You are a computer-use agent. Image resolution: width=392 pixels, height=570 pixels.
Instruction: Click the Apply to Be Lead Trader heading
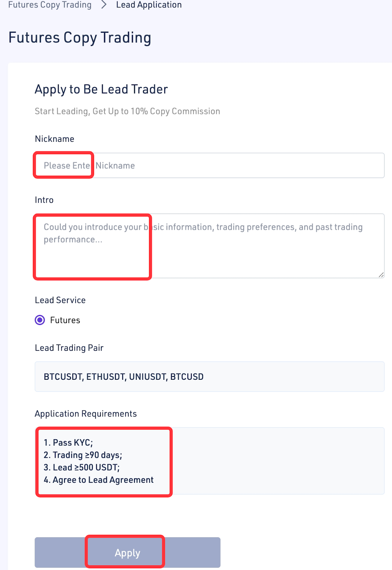(101, 89)
